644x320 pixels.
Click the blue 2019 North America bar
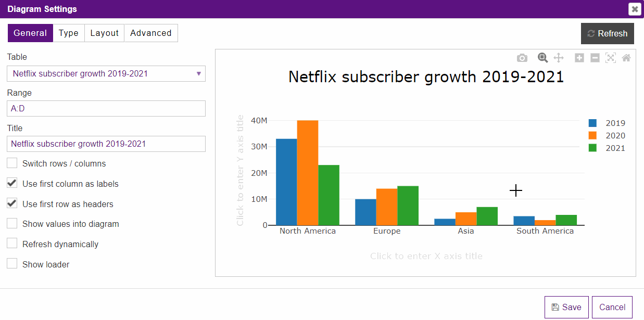tap(286, 182)
